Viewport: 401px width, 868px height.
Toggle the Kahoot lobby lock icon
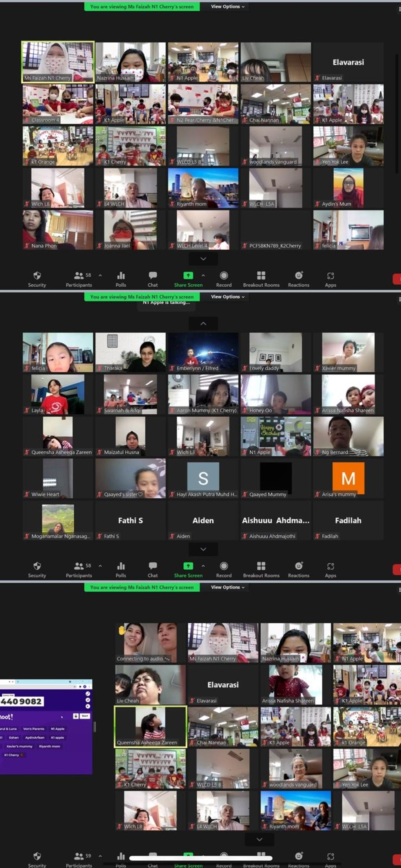[x=76, y=716]
